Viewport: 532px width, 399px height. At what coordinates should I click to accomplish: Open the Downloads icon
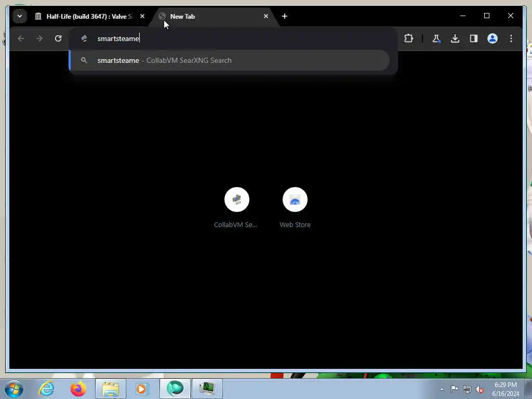pyautogui.click(x=455, y=38)
